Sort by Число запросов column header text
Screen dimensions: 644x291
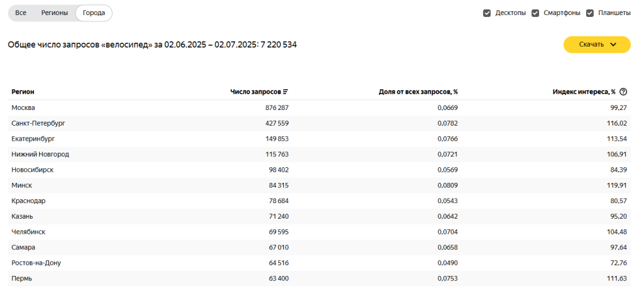(x=255, y=92)
